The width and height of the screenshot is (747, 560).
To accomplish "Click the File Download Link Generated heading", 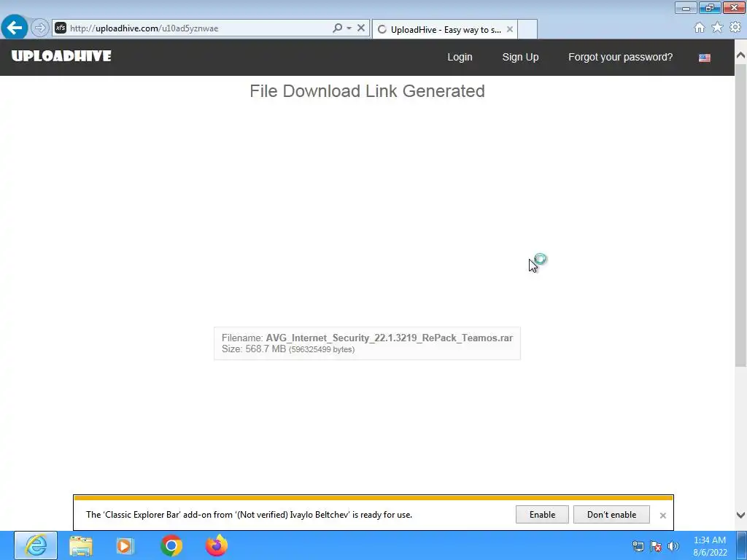I will pyautogui.click(x=368, y=91).
